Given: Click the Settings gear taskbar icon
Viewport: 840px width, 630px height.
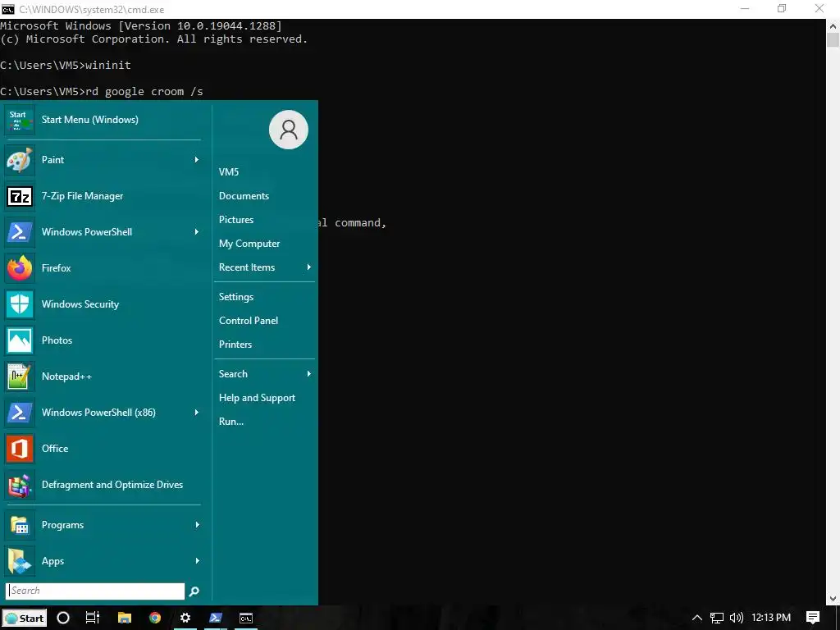Looking at the screenshot, I should click(185, 618).
